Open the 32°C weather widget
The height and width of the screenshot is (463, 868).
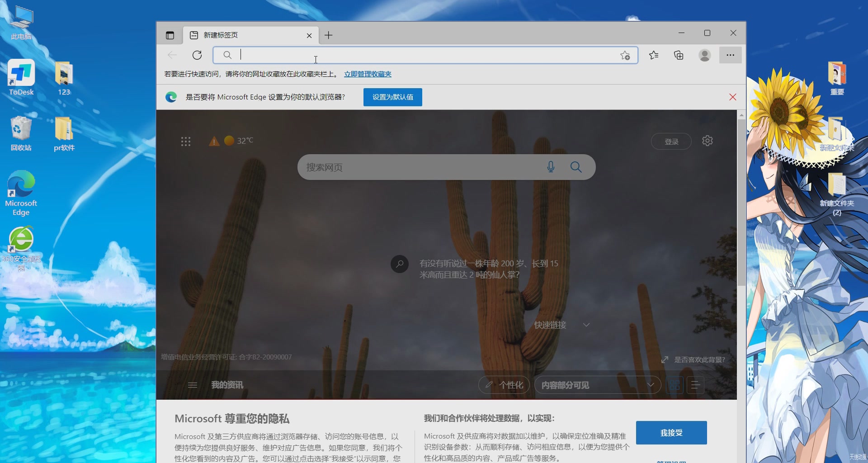[x=239, y=141]
